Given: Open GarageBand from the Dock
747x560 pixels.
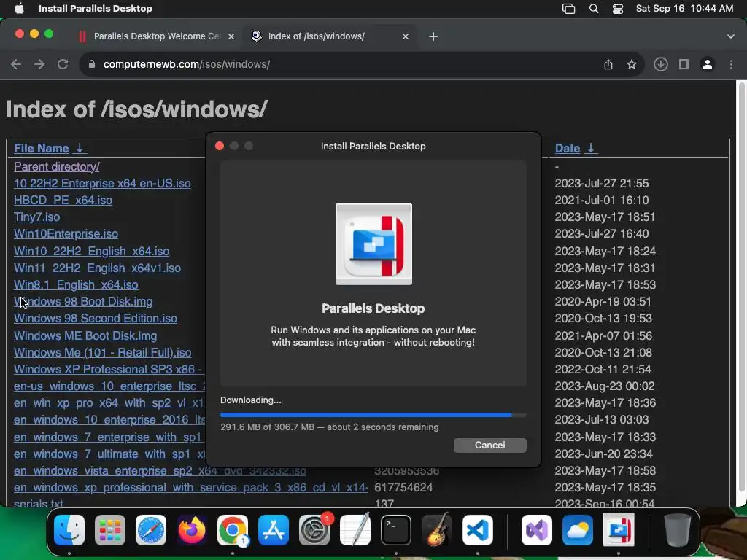Looking at the screenshot, I should tap(437, 530).
